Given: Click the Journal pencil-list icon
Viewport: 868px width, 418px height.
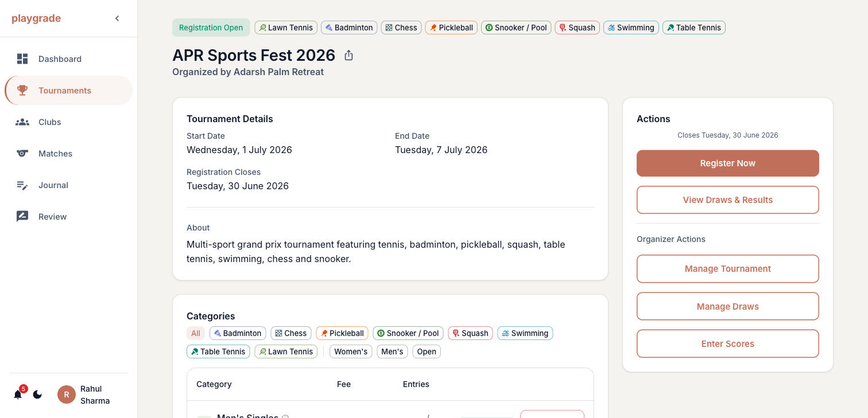Looking at the screenshot, I should pos(22,185).
